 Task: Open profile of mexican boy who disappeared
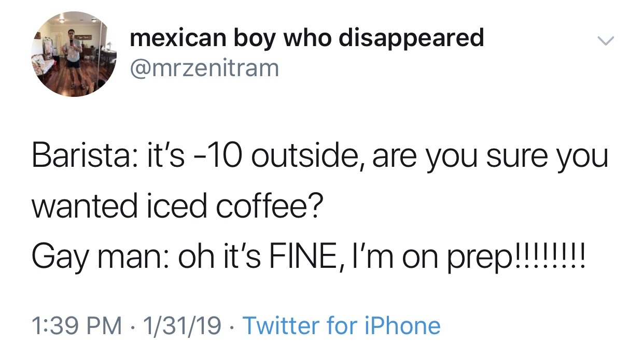tap(307, 38)
